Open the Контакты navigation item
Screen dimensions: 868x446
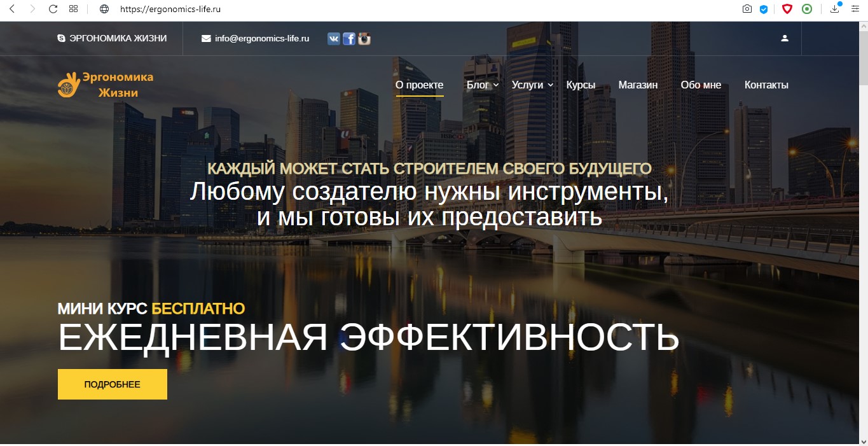pos(766,84)
